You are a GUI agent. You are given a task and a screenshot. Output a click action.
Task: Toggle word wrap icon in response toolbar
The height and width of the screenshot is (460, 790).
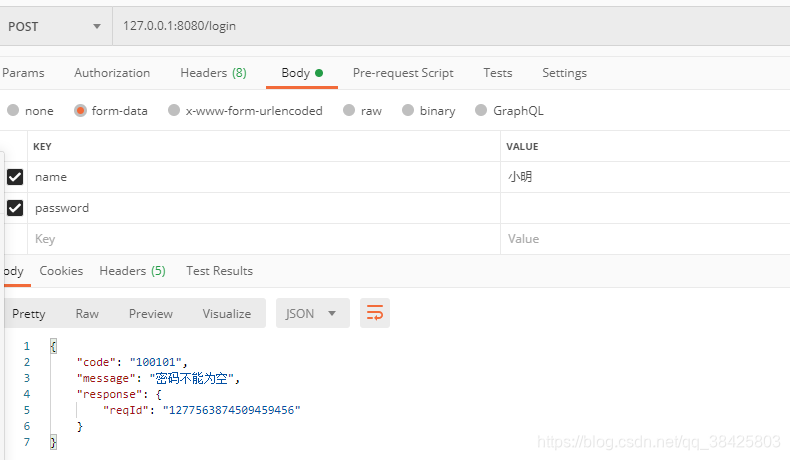(374, 313)
